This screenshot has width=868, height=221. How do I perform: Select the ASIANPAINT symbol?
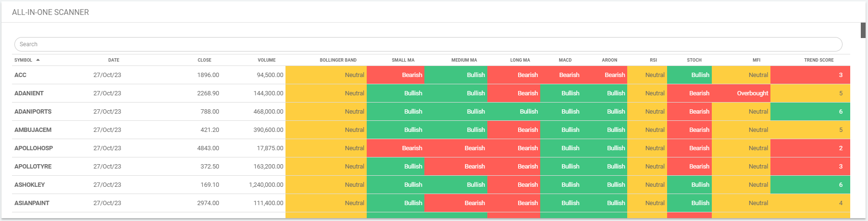32,203
